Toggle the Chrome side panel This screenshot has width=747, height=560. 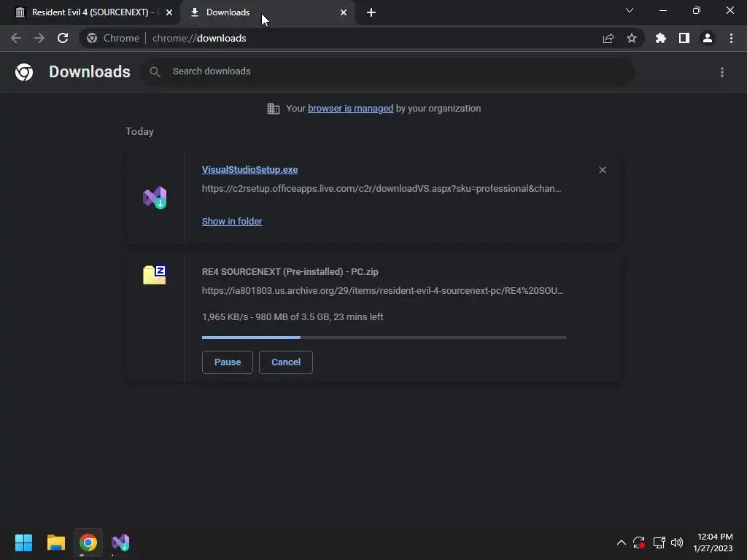pyautogui.click(x=684, y=38)
